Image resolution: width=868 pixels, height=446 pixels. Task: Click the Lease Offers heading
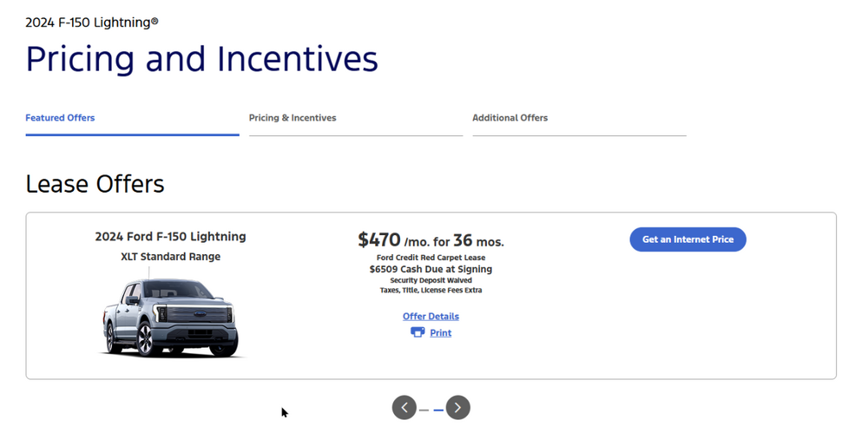coord(95,184)
